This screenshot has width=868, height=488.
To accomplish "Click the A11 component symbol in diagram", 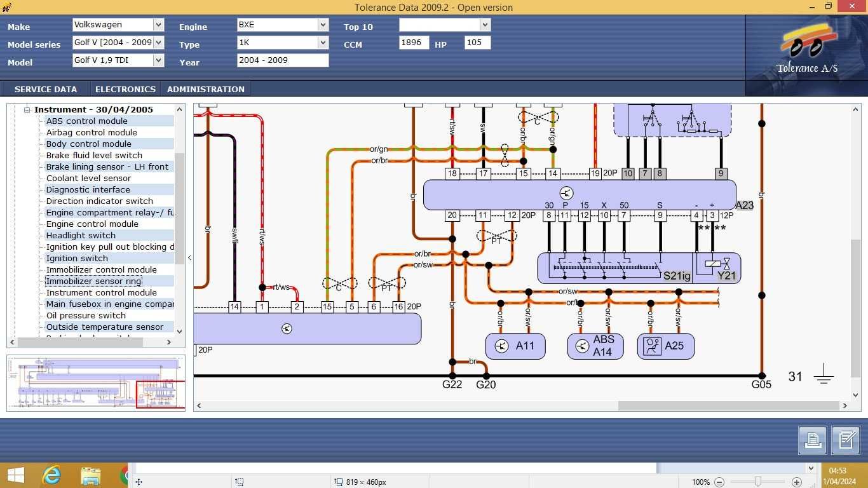I will [515, 346].
